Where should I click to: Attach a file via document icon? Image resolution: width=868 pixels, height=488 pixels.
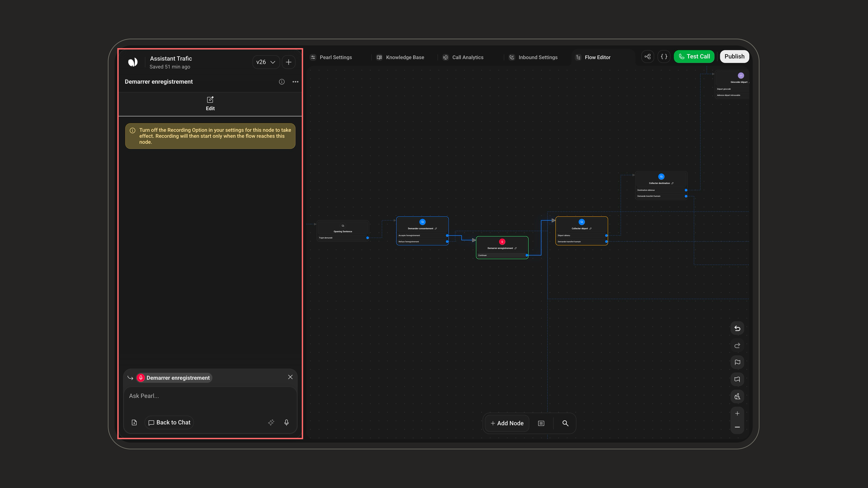[134, 422]
